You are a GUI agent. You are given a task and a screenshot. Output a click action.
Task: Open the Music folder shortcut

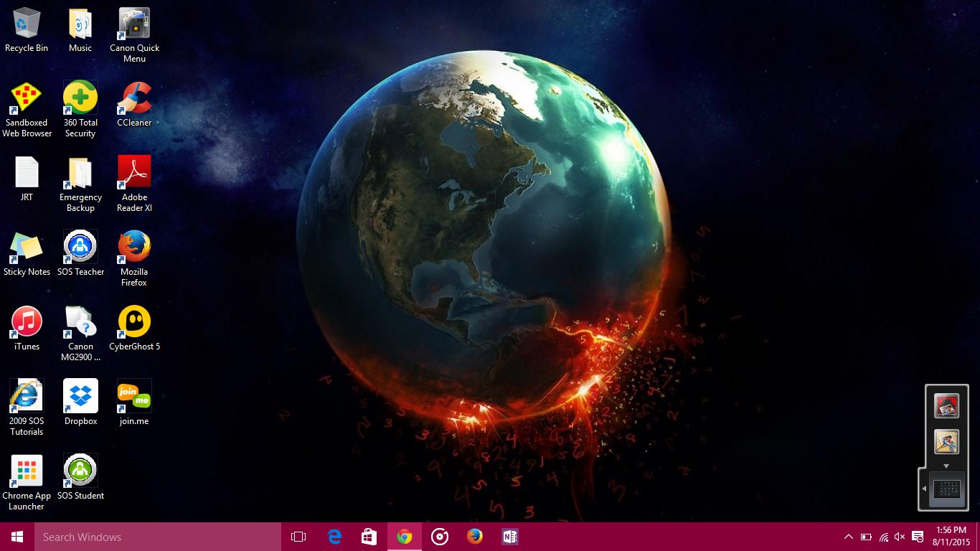pos(80,30)
